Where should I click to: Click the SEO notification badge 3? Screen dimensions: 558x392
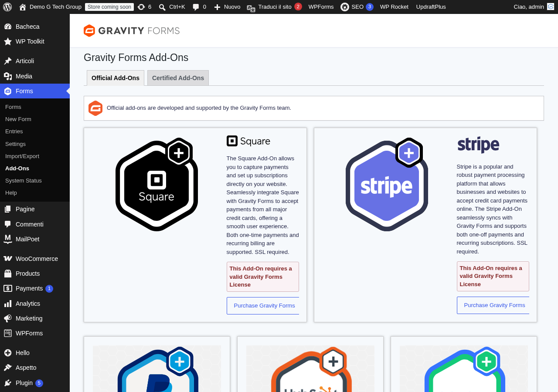point(370,7)
